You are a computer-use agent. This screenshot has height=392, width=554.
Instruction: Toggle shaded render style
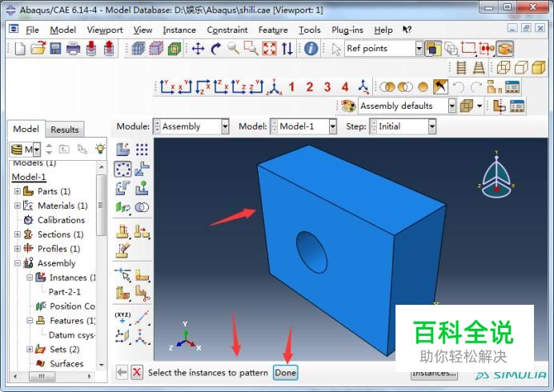[539, 67]
